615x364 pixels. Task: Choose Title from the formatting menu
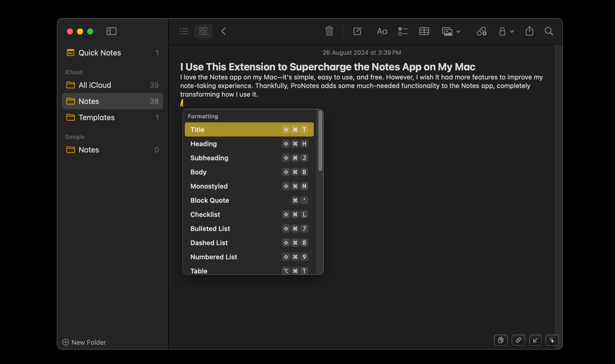[x=249, y=130]
